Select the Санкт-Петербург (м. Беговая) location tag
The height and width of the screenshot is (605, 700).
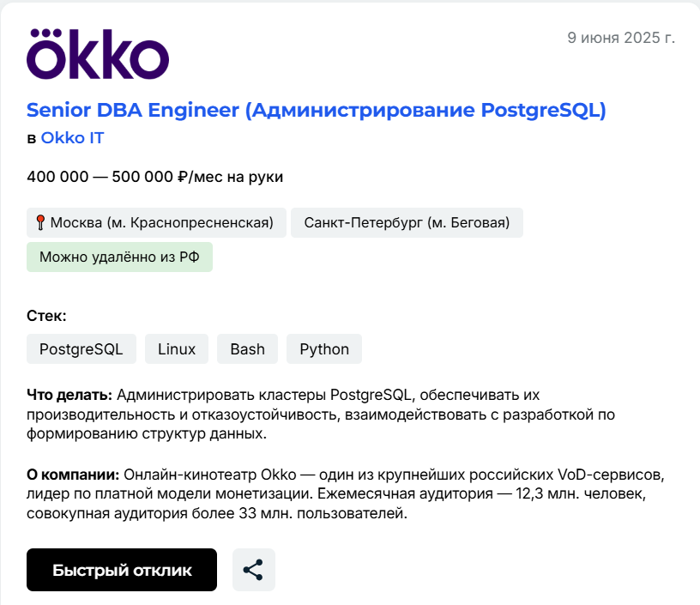click(x=407, y=223)
